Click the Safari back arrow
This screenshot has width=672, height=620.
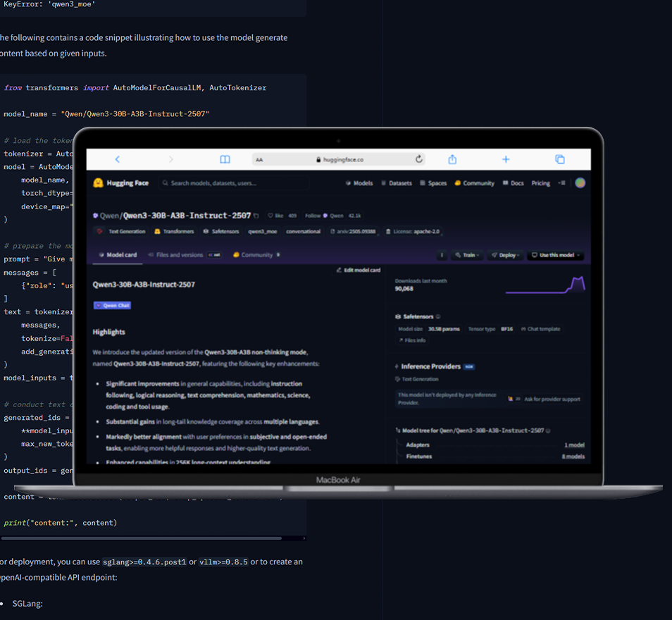pos(118,159)
